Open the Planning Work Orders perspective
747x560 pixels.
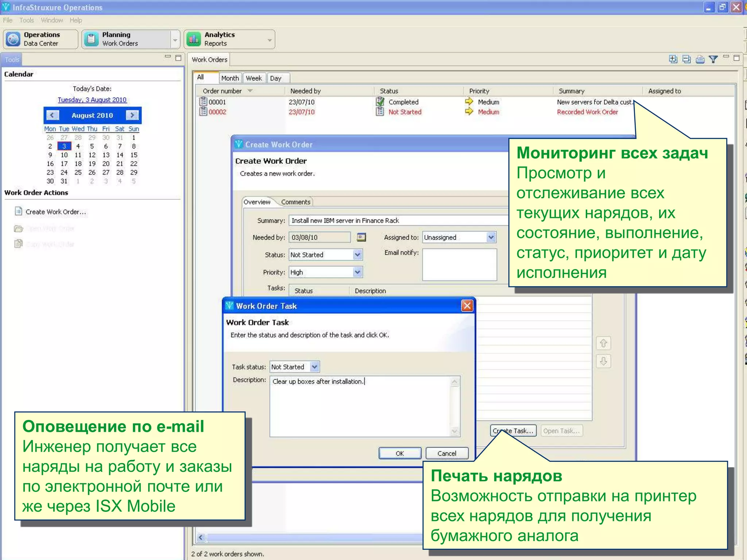(x=126, y=39)
